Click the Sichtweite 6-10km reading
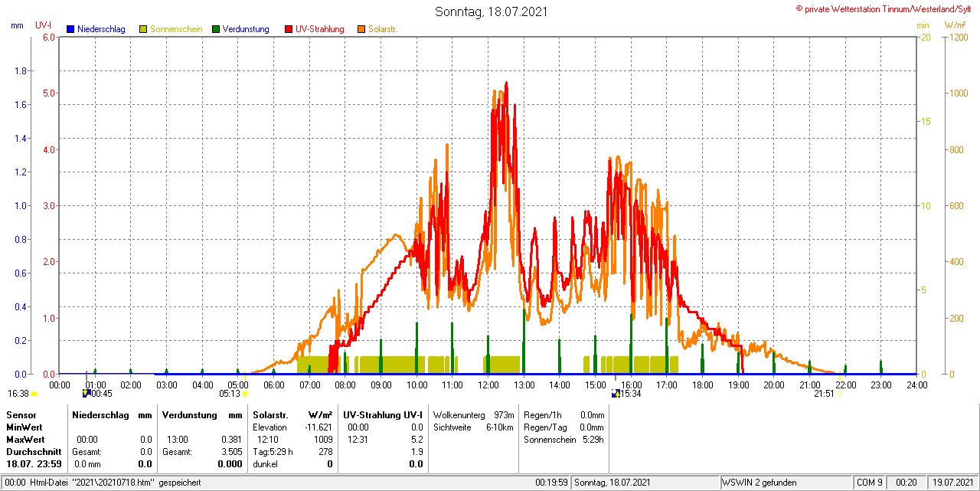The width and height of the screenshot is (980, 491). (473, 427)
